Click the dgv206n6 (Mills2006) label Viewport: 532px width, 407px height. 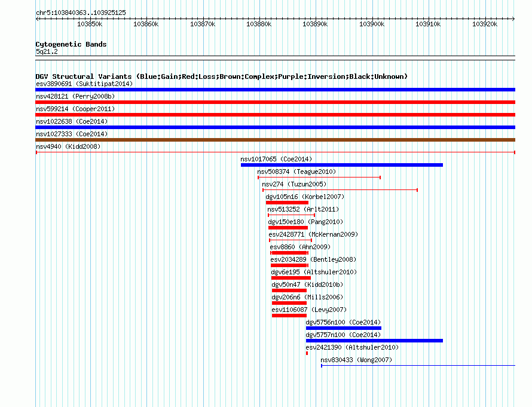click(307, 297)
